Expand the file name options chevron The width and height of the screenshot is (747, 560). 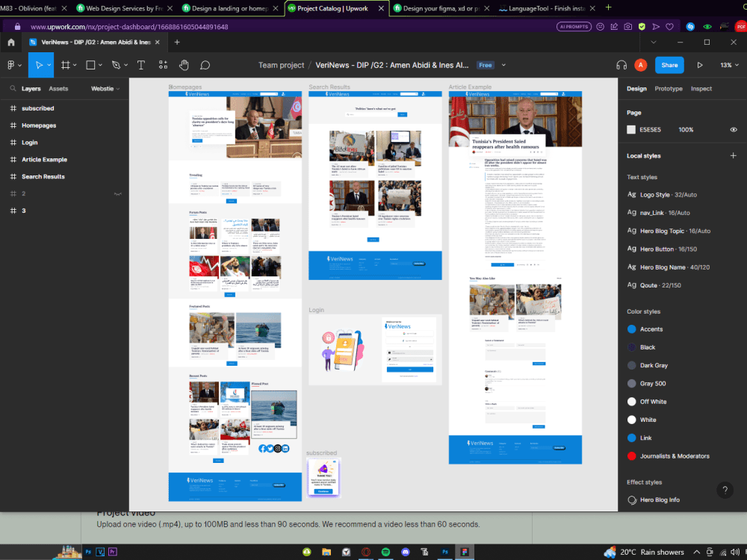(x=503, y=65)
